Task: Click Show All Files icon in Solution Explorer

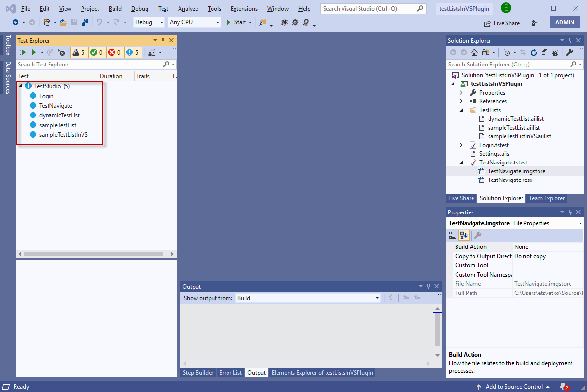Action: (555, 52)
